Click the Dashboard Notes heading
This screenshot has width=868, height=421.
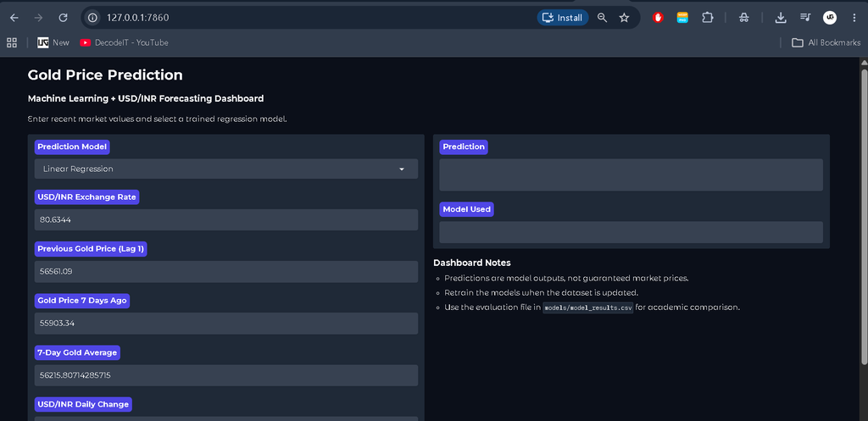click(x=471, y=263)
